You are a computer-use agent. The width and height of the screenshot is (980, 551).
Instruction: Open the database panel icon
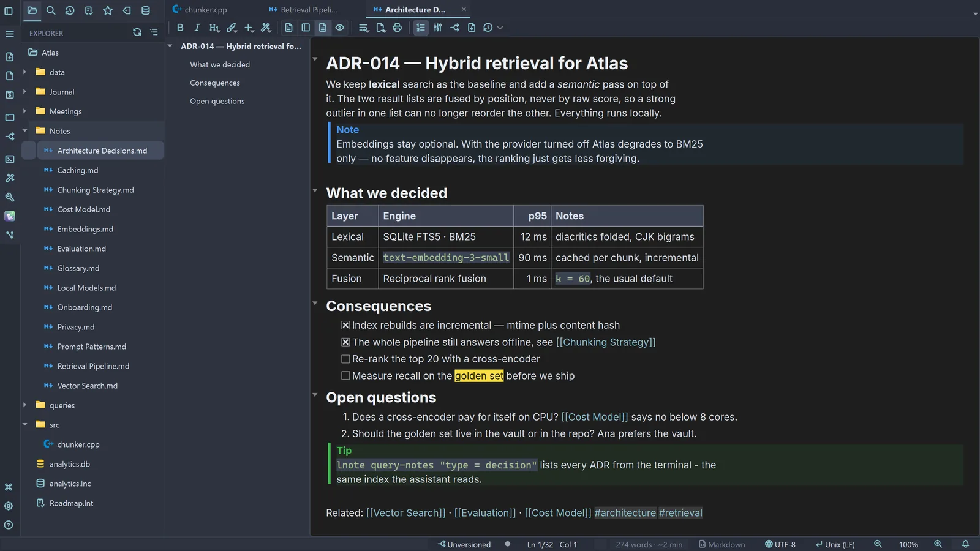pos(146,10)
